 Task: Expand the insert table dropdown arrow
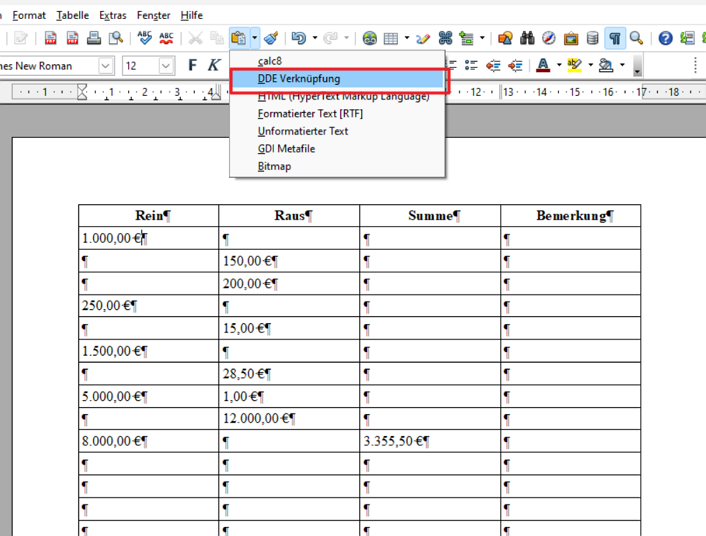pyautogui.click(x=405, y=38)
